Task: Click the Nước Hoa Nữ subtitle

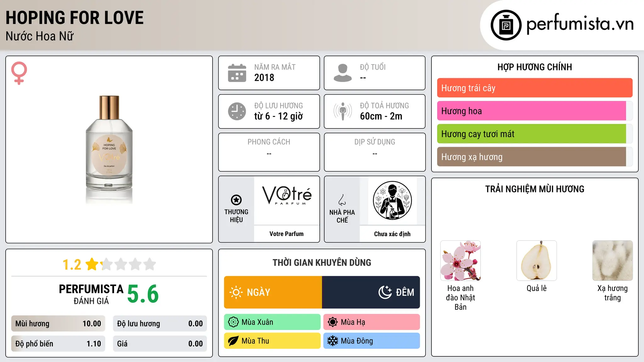Action: point(40,36)
